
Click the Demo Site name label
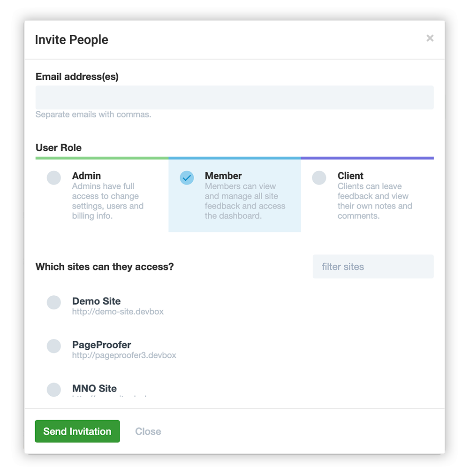(x=96, y=301)
